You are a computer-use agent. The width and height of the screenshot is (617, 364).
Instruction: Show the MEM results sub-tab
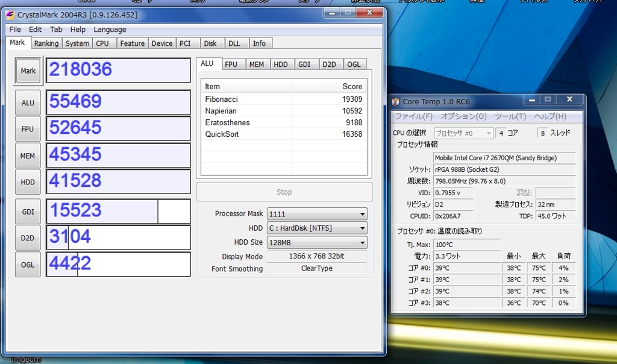(257, 64)
